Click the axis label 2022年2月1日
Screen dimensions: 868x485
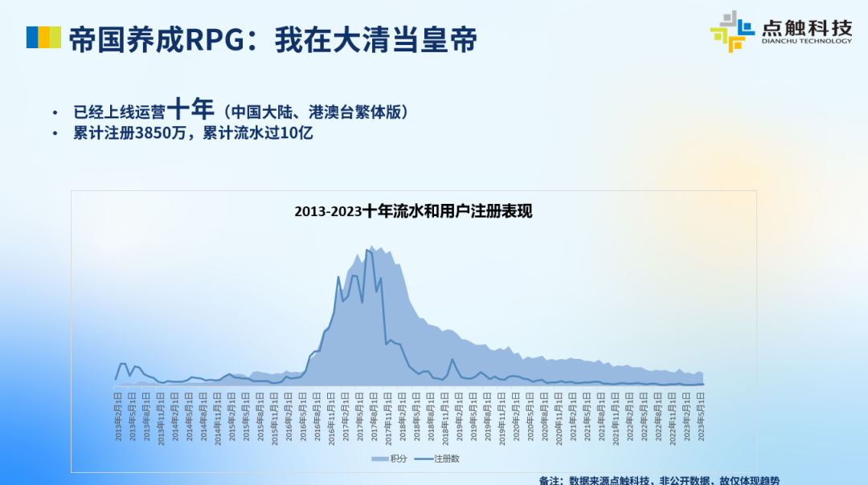point(630,417)
